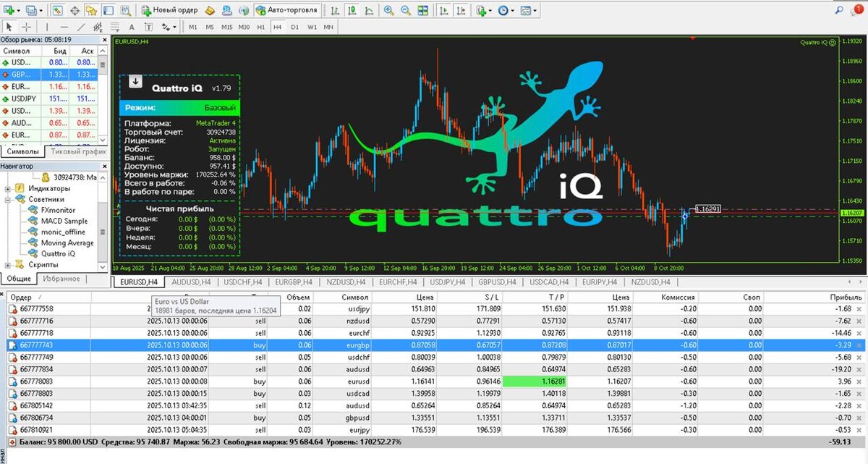Image resolution: width=868 pixels, height=464 pixels.
Task: Select the Vertical line drawing tool
Action: point(47,28)
